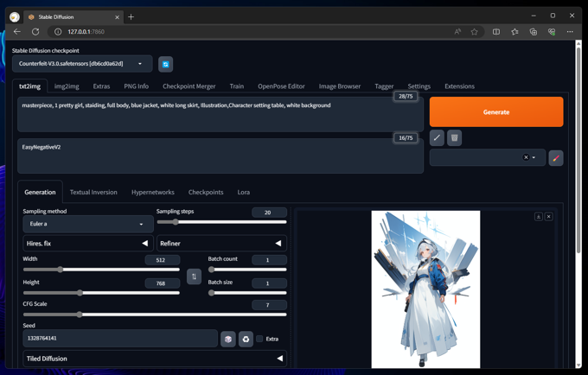Go to the Checkpoint Merger tab
588x375 pixels.
(x=189, y=86)
